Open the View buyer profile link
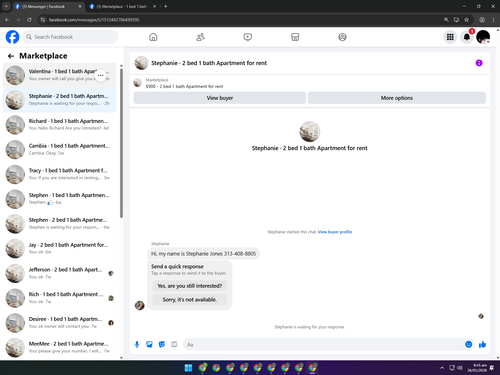 pyautogui.click(x=335, y=232)
